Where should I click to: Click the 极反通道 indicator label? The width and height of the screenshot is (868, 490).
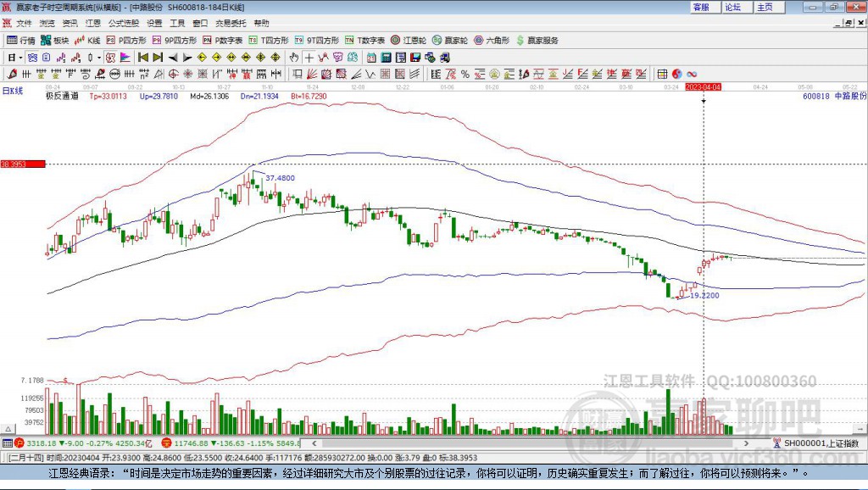(62, 97)
